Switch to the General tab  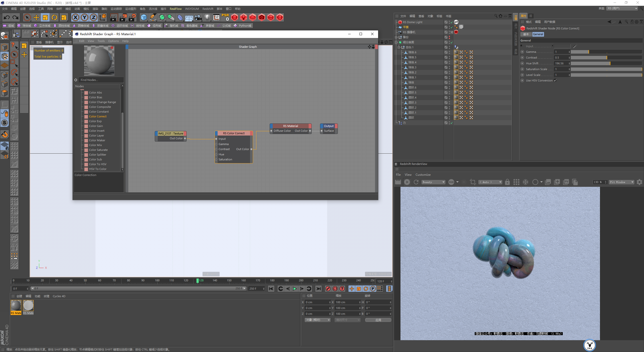pos(538,34)
